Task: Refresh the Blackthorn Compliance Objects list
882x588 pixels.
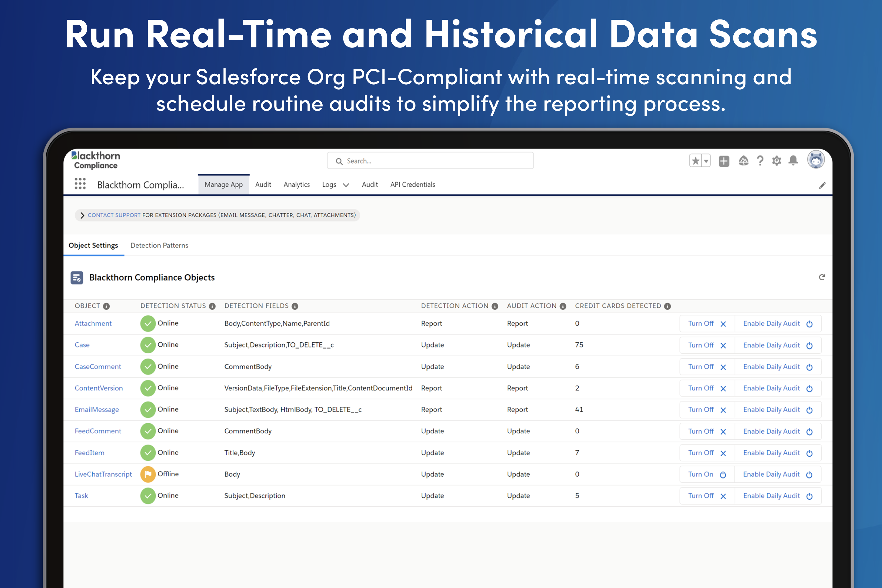Action: 822,277
